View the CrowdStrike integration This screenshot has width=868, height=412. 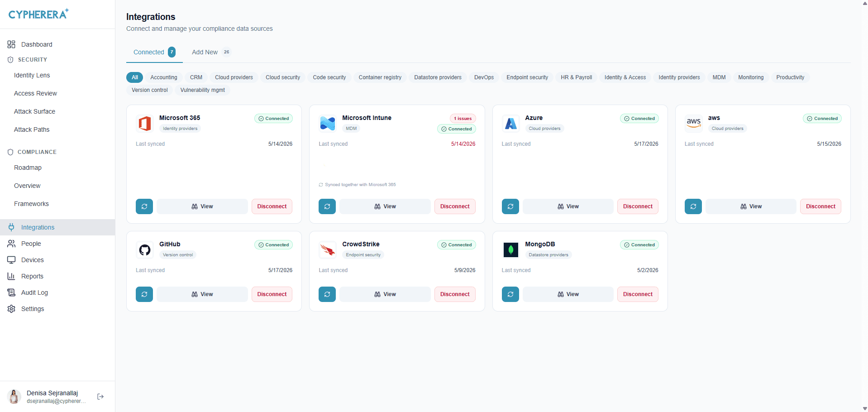point(385,294)
